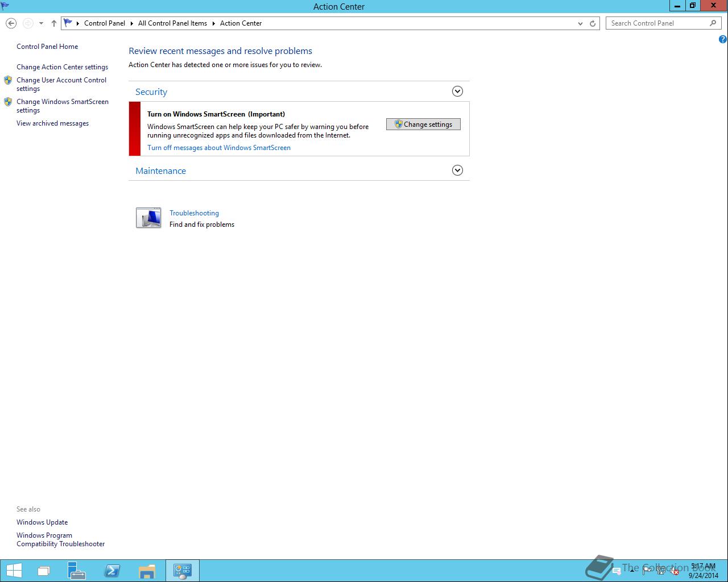This screenshot has height=582, width=728.
Task: Click the Maintenance section heading
Action: [x=161, y=171]
